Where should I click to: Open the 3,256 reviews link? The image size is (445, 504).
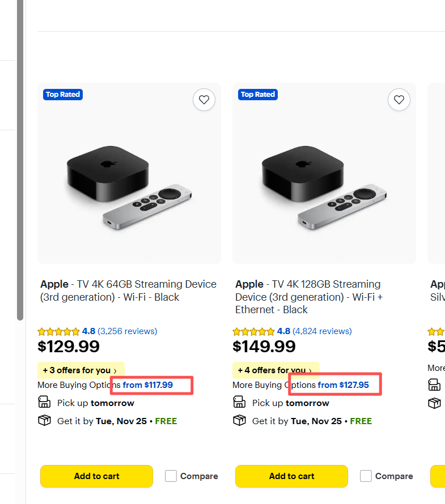[x=128, y=331]
